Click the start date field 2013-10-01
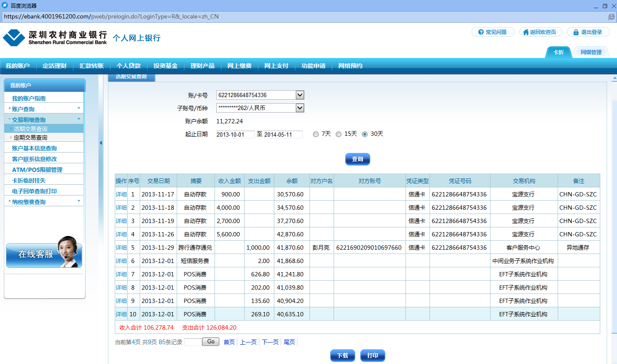Image resolution: width=617 pixels, height=364 pixels. 235,135
